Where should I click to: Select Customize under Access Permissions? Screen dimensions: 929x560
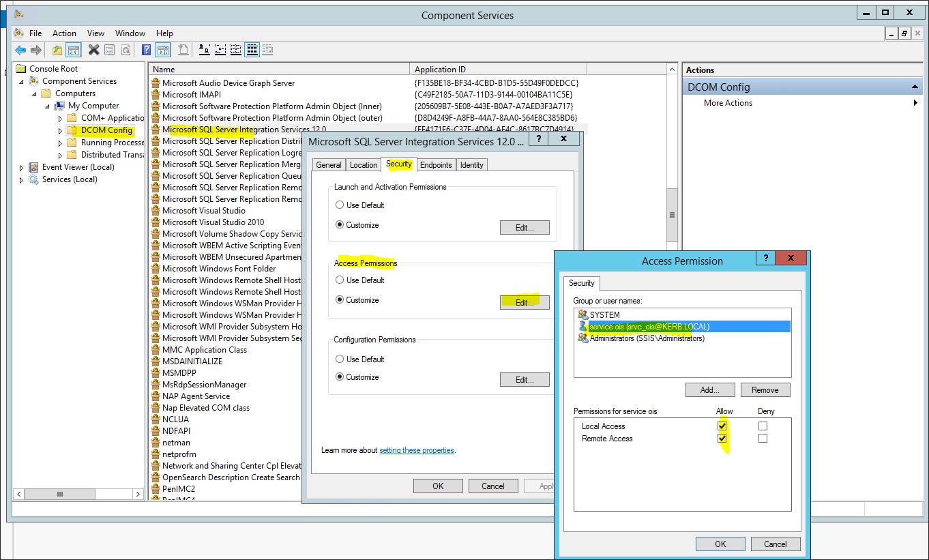tap(340, 299)
